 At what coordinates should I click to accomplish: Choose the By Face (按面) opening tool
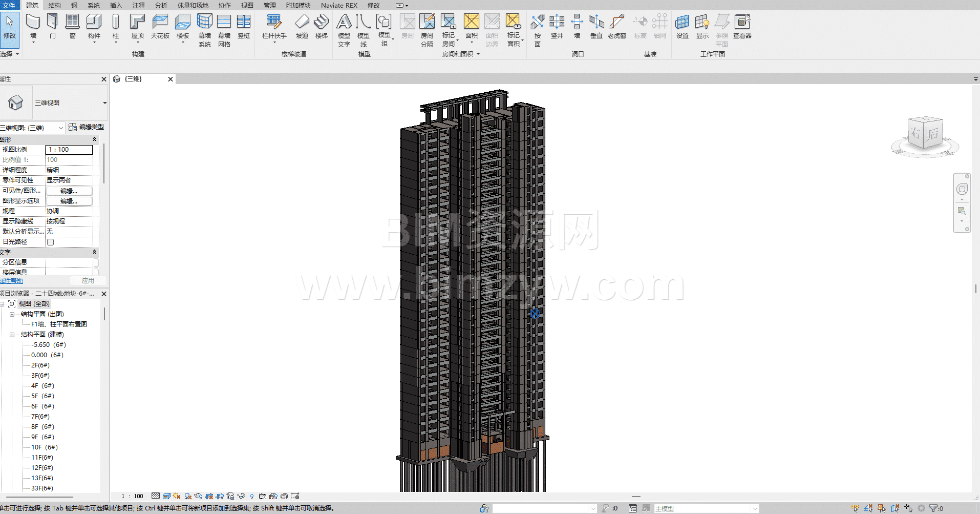click(x=538, y=31)
